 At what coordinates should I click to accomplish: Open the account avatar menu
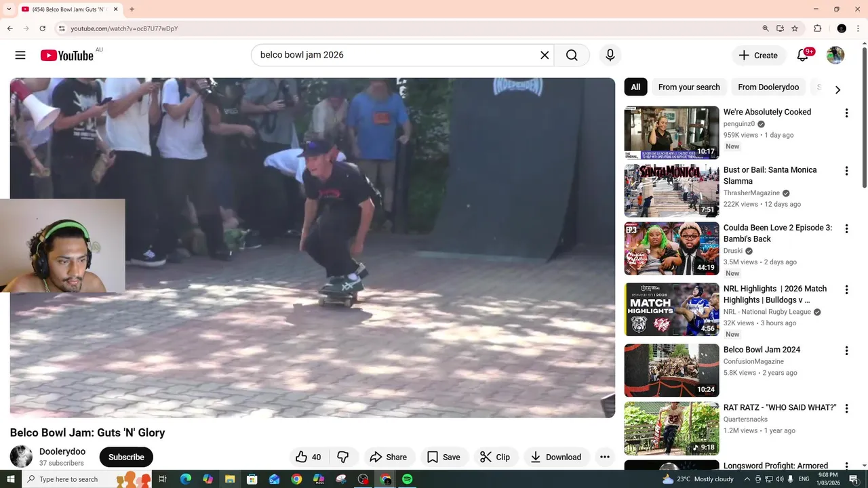835,56
